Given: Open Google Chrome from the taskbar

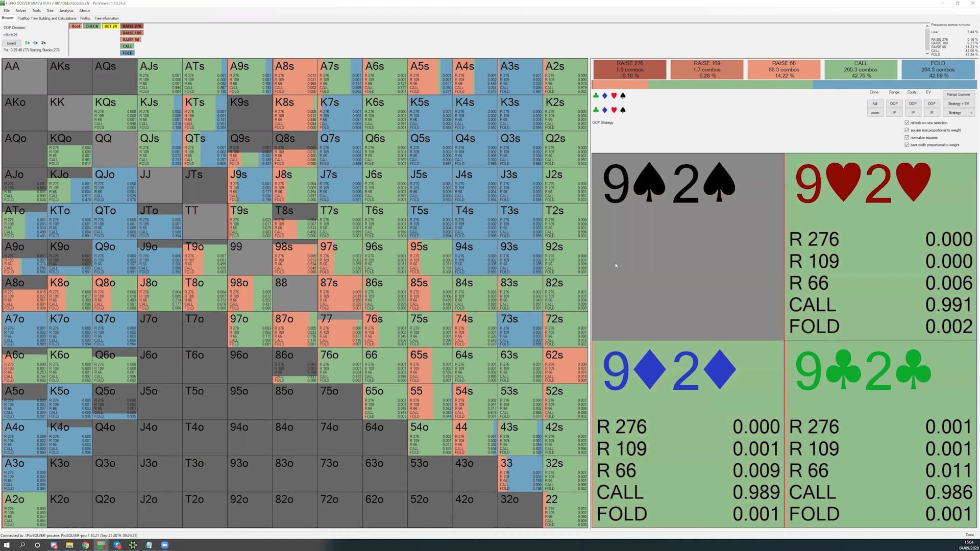Looking at the screenshot, I should click(85, 545).
